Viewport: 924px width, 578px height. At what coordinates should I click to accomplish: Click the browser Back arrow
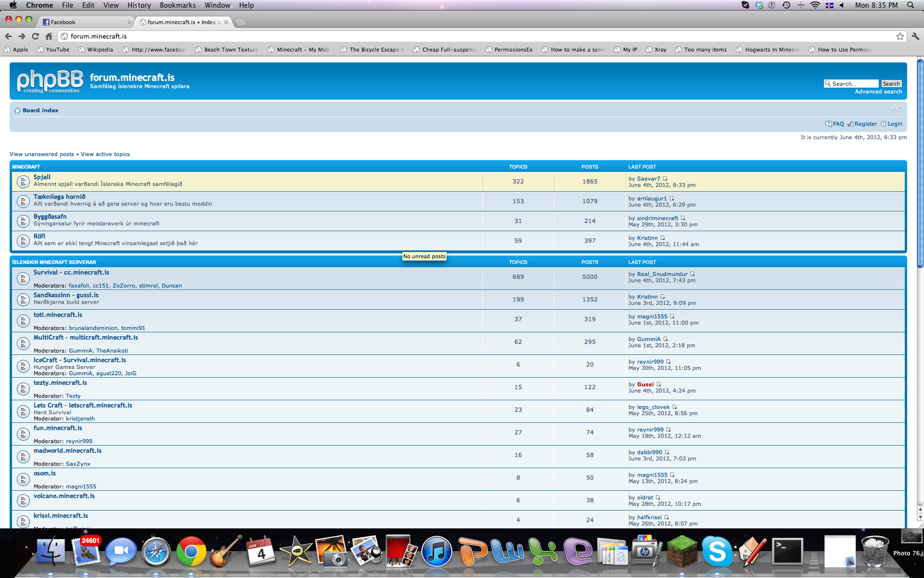[x=8, y=36]
